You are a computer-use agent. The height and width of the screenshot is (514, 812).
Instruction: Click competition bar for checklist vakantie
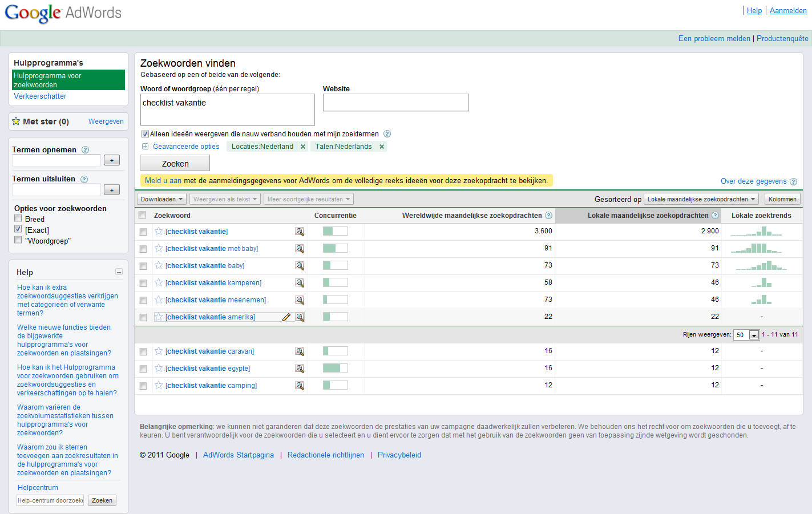[x=336, y=231]
